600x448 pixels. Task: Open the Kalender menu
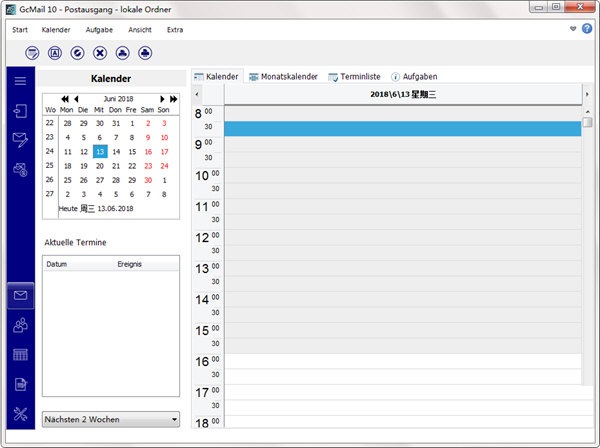[x=56, y=30]
